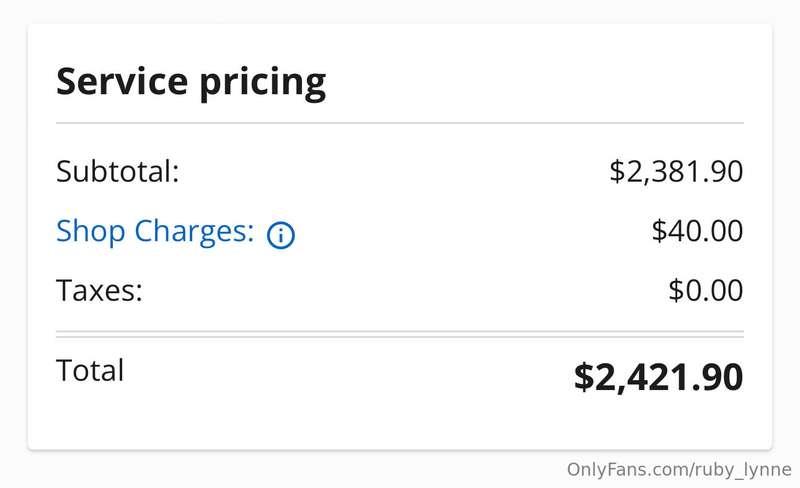Image resolution: width=800 pixels, height=488 pixels.
Task: Select the bold $2,421.90 total amount
Action: [658, 377]
